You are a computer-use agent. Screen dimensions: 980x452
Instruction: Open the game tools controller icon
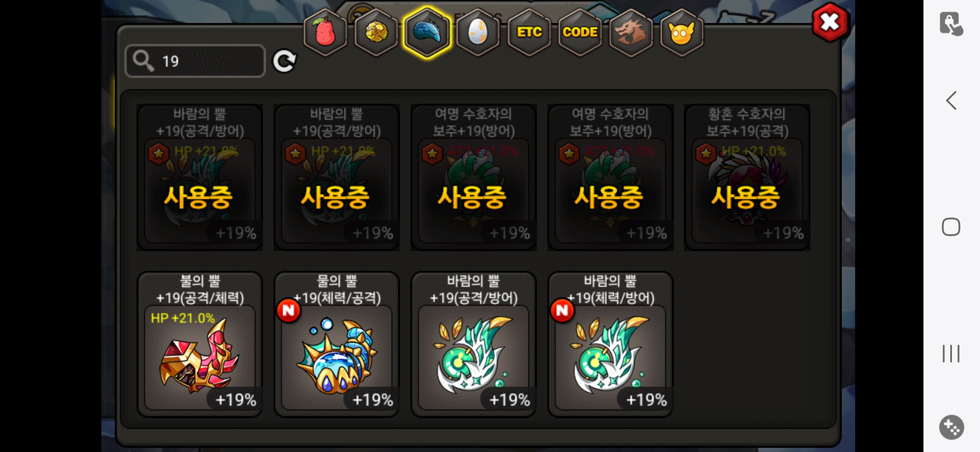point(952,427)
